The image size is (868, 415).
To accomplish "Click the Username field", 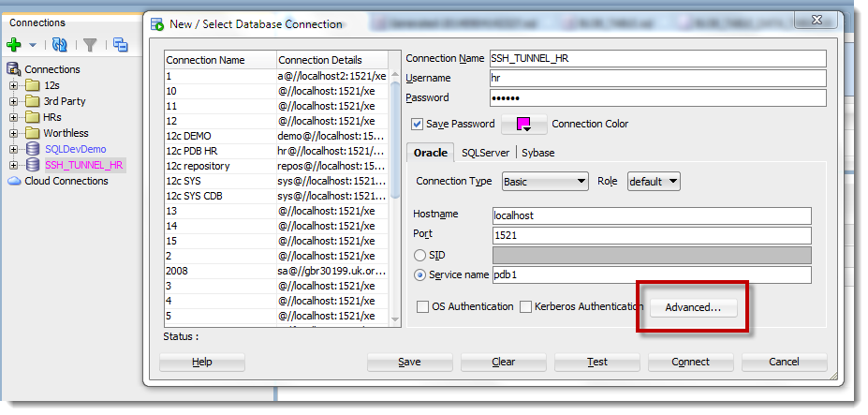I will pyautogui.click(x=658, y=78).
